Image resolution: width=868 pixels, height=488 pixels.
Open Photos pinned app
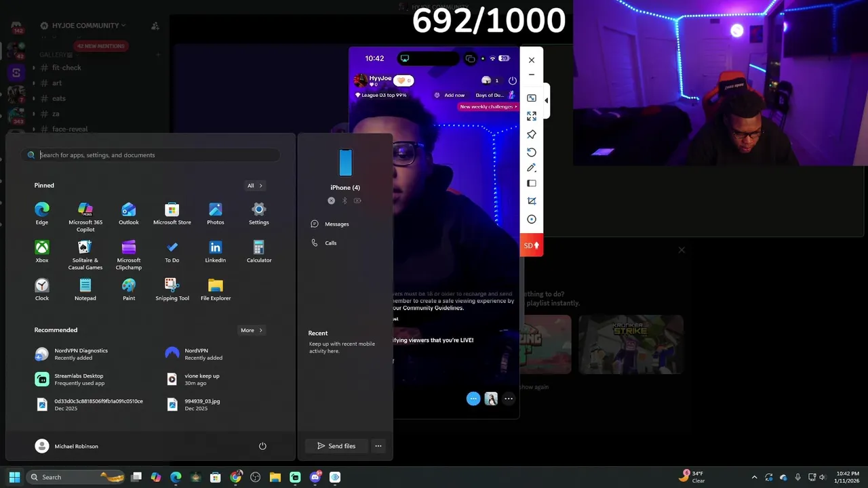216,213
